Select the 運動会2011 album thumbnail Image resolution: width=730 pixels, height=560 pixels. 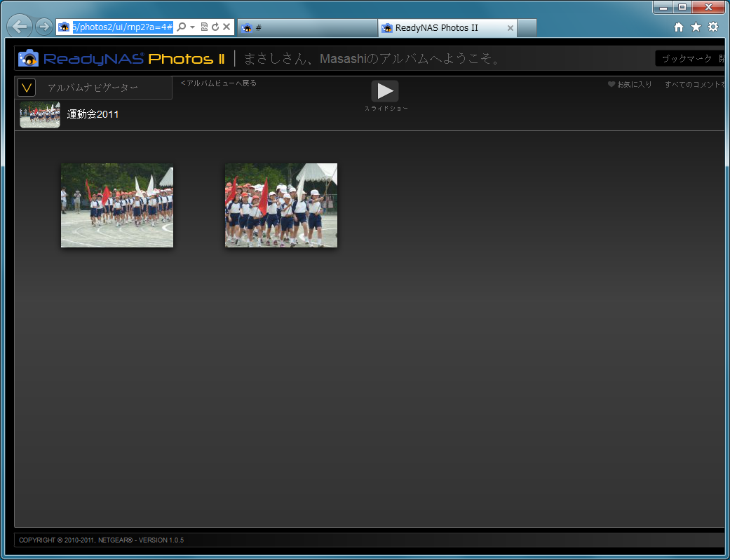coord(40,115)
